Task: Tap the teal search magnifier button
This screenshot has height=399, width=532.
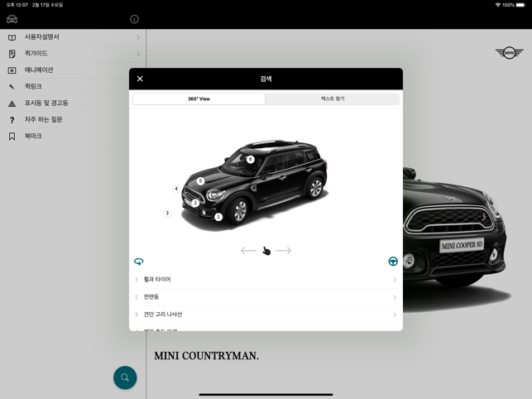Action: coord(125,377)
